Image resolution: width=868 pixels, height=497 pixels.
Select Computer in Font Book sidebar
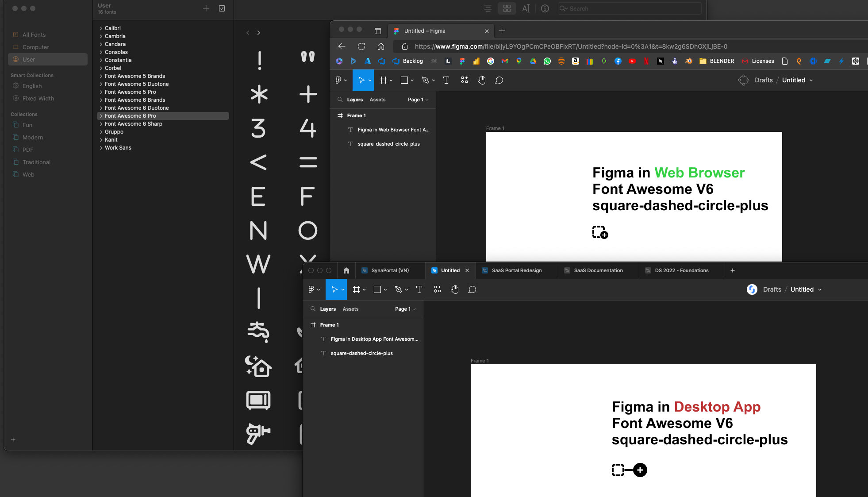click(x=48, y=47)
